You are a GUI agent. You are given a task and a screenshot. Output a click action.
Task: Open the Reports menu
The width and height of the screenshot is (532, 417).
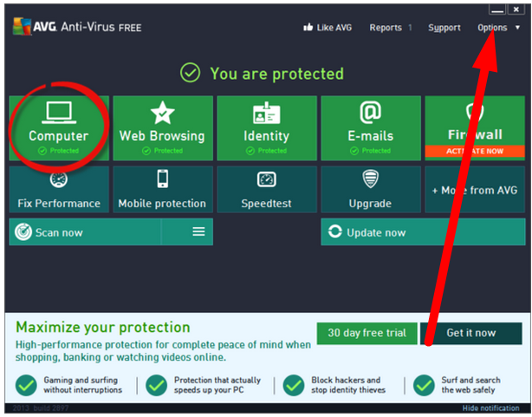coord(386,28)
